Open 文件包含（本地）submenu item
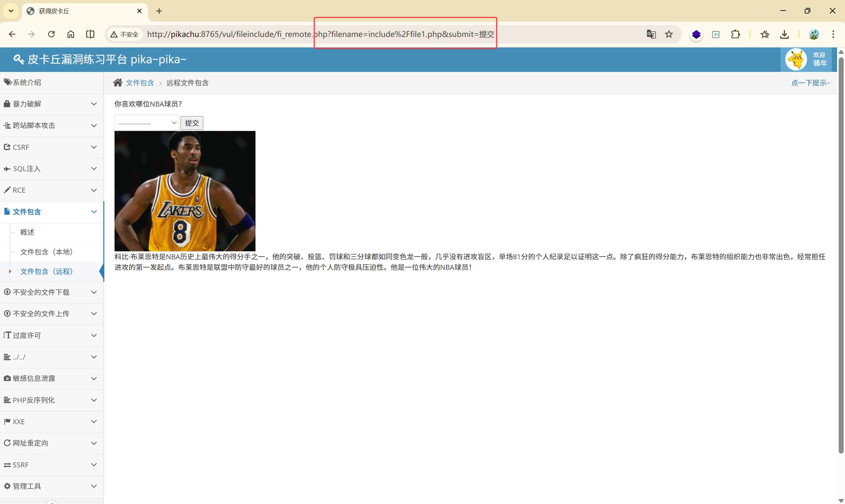 (46, 252)
